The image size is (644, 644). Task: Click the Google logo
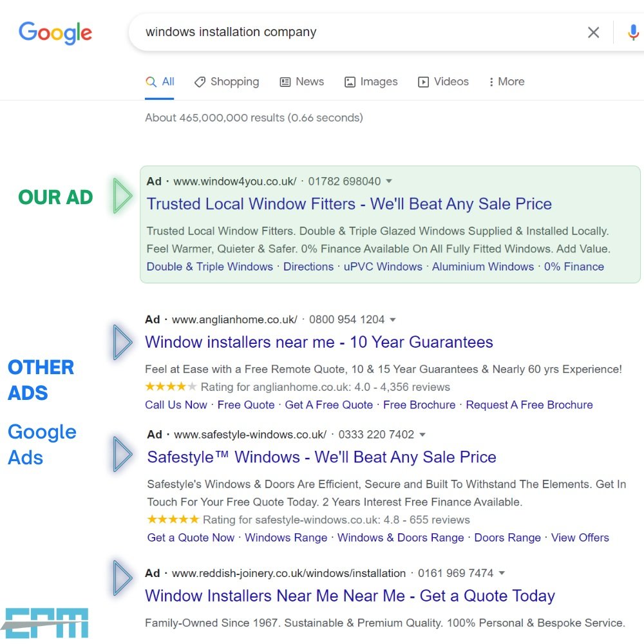click(x=55, y=32)
